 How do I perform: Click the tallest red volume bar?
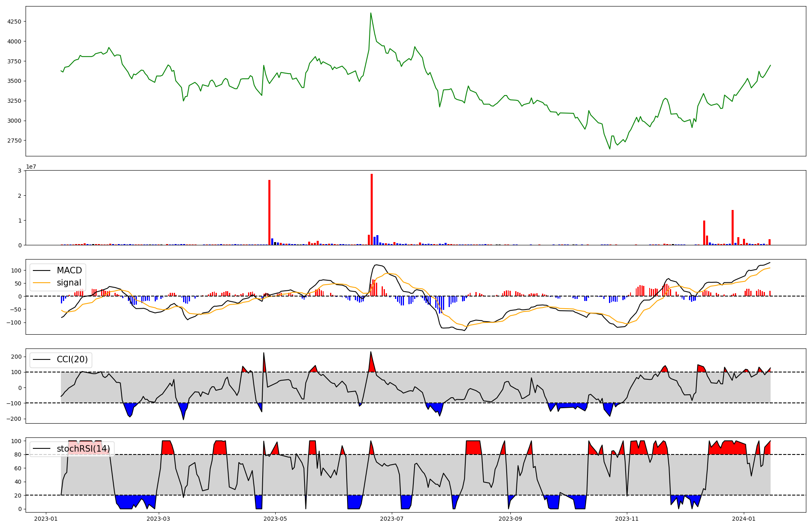coord(371,210)
